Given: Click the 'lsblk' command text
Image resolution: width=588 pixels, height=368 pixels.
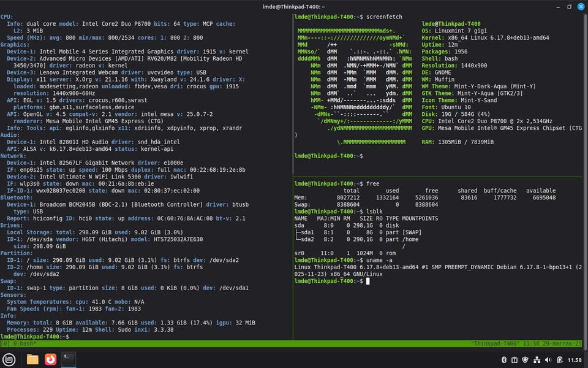Looking at the screenshot, I should click(x=374, y=212).
